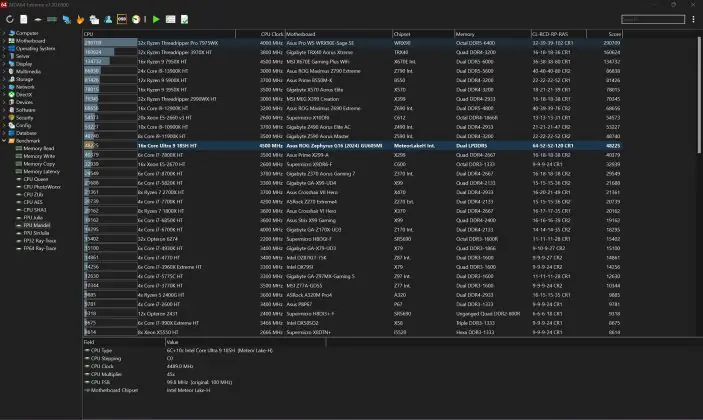Expand the Server tree node
Image resolution: width=703 pixels, height=420 pixels.
(4, 56)
